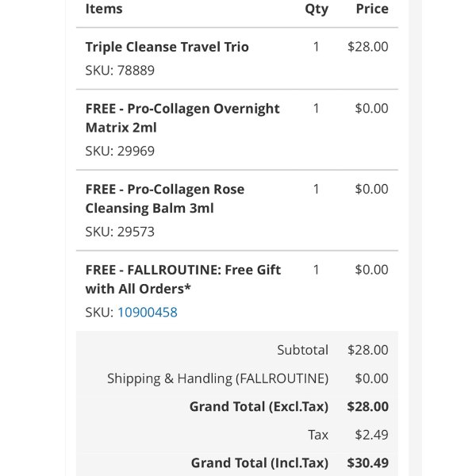Click the Overnight Matrix quantity value

(316, 109)
